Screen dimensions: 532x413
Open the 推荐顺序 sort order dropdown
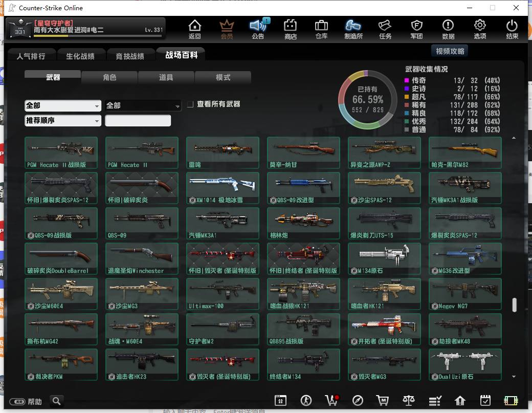tap(63, 120)
